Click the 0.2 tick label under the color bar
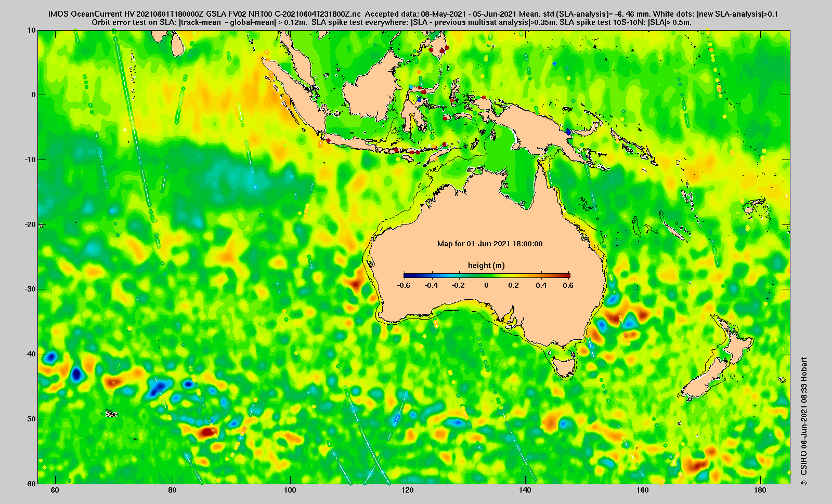This screenshot has height=504, width=832. (x=514, y=285)
